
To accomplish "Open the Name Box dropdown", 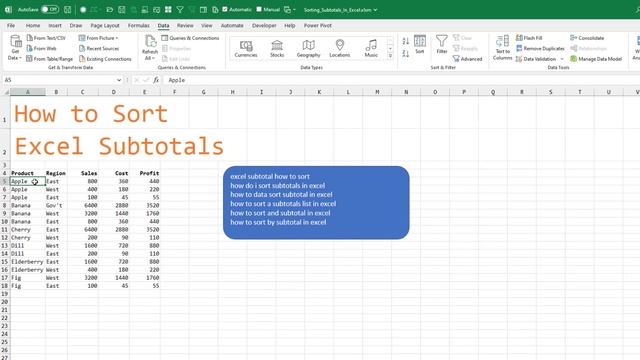I will click(119, 80).
